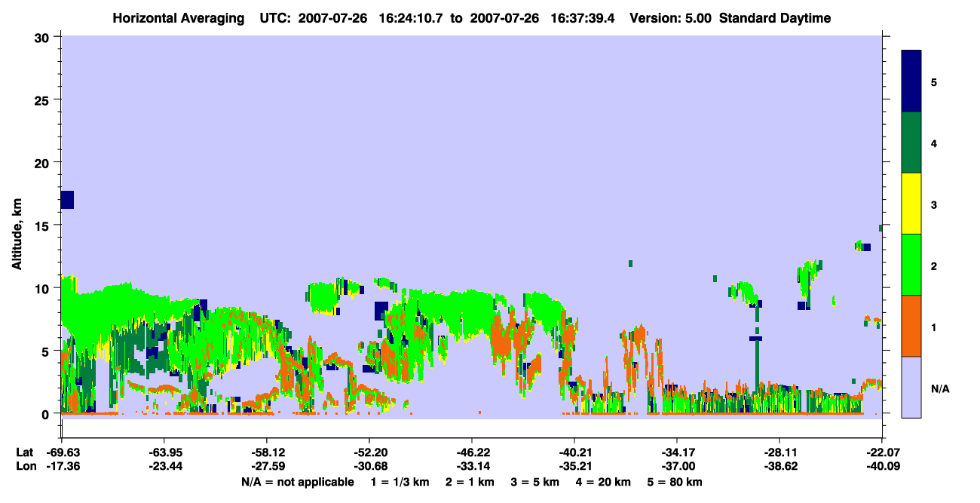Click the '1 = 1/3 km' legend text
980x503 pixels.
click(x=400, y=482)
